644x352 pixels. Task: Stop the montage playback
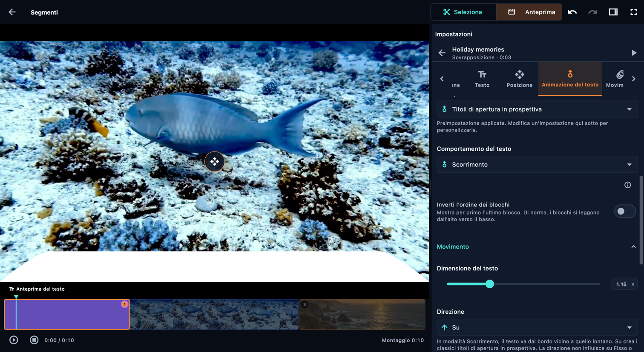[34, 340]
